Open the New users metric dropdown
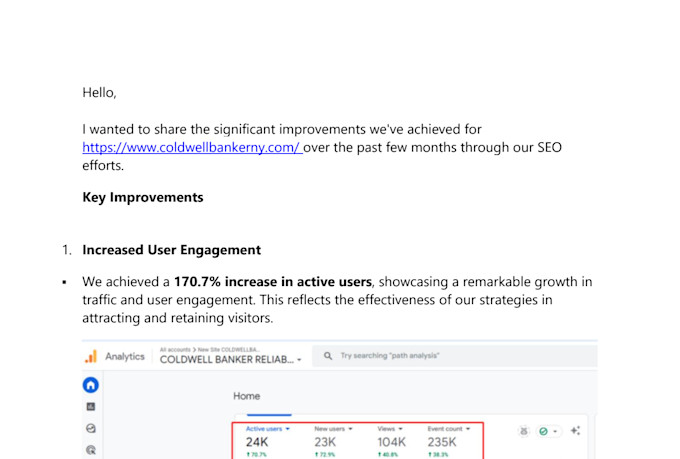Image resolution: width=680 pixels, height=459 pixels. (333, 429)
